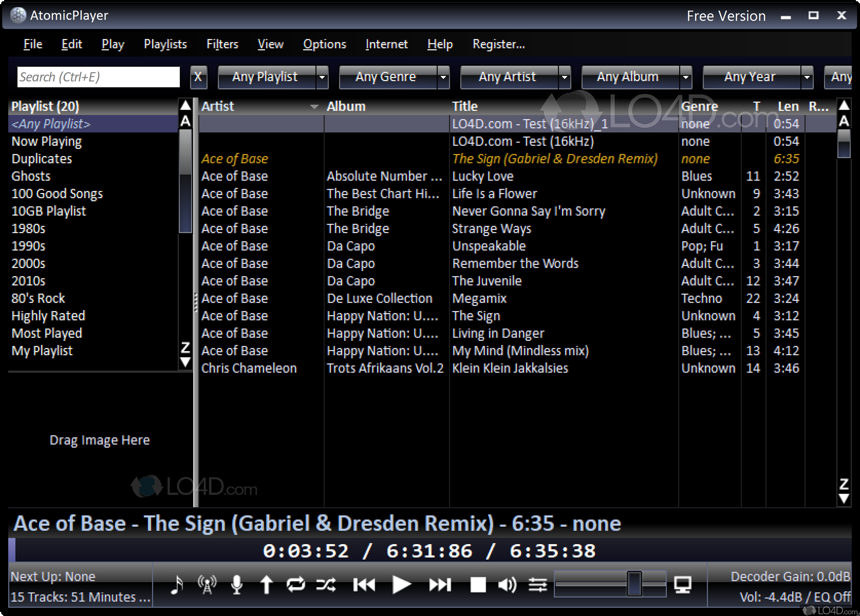Click the track position progress bar

[x=430, y=550]
